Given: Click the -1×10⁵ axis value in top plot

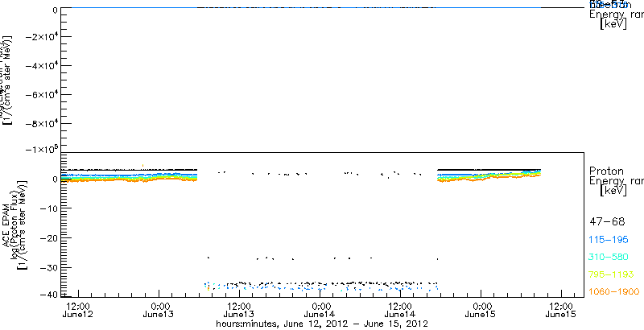Looking at the screenshot, I should pos(41,148).
